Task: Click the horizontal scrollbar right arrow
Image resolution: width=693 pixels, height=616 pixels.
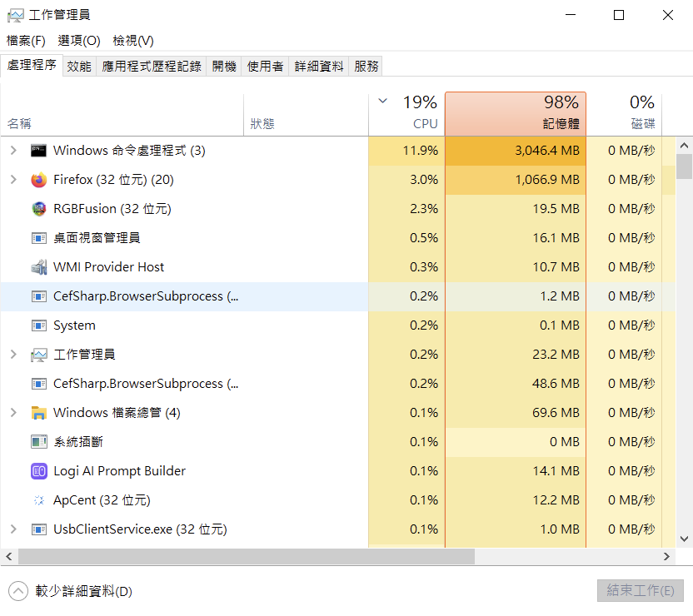Action: pyautogui.click(x=667, y=556)
